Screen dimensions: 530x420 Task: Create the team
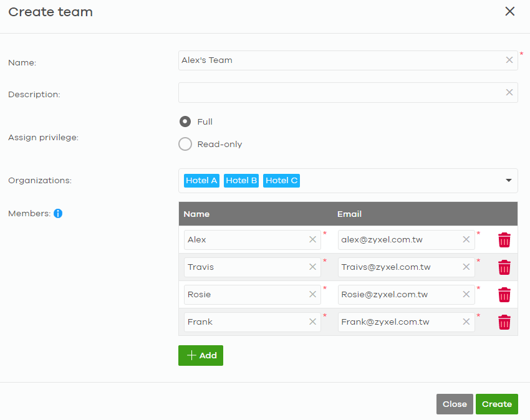point(496,404)
